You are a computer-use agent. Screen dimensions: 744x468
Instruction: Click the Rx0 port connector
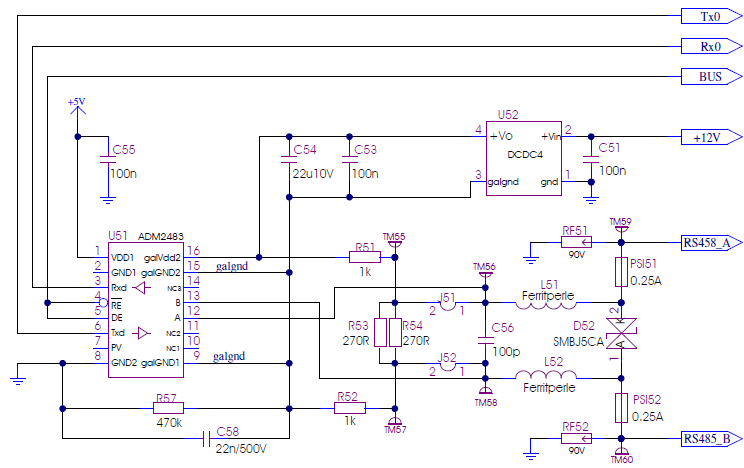[x=712, y=46]
